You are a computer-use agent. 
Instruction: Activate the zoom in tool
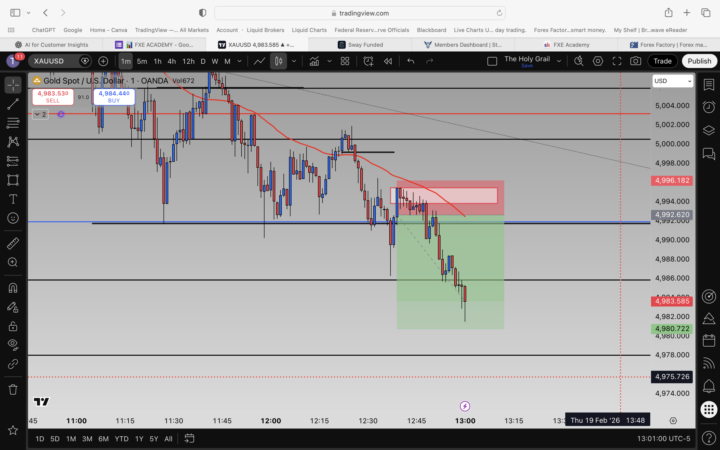pos(13,262)
